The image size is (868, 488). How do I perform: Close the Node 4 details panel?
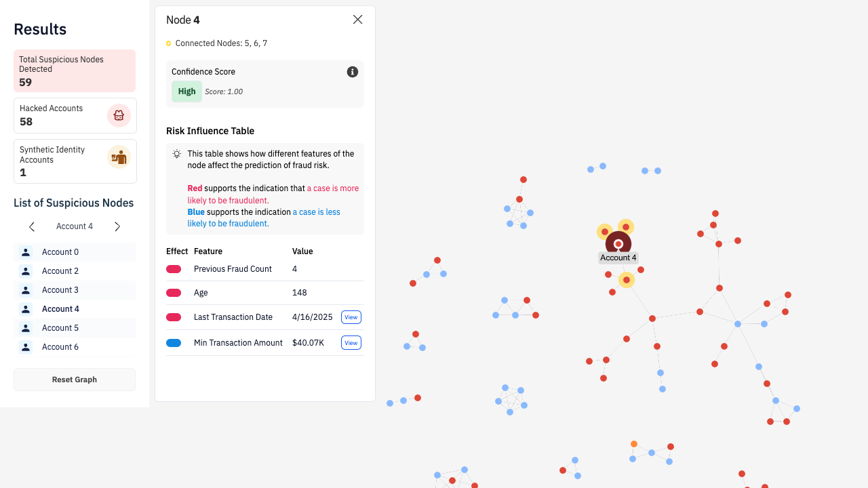click(358, 20)
